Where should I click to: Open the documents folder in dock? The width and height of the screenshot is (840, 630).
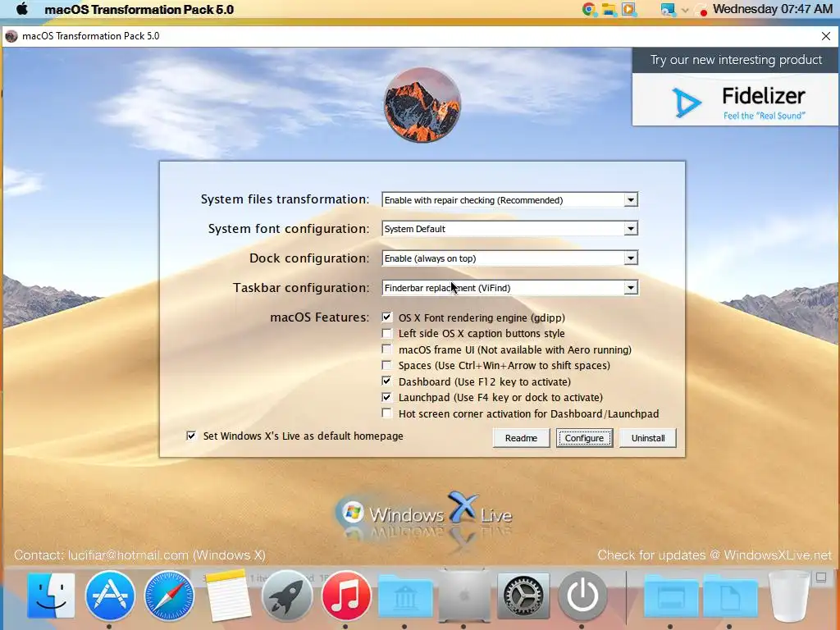[729, 596]
